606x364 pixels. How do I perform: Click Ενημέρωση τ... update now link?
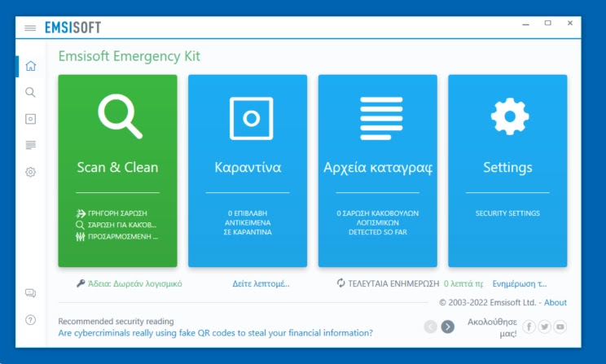click(x=520, y=283)
